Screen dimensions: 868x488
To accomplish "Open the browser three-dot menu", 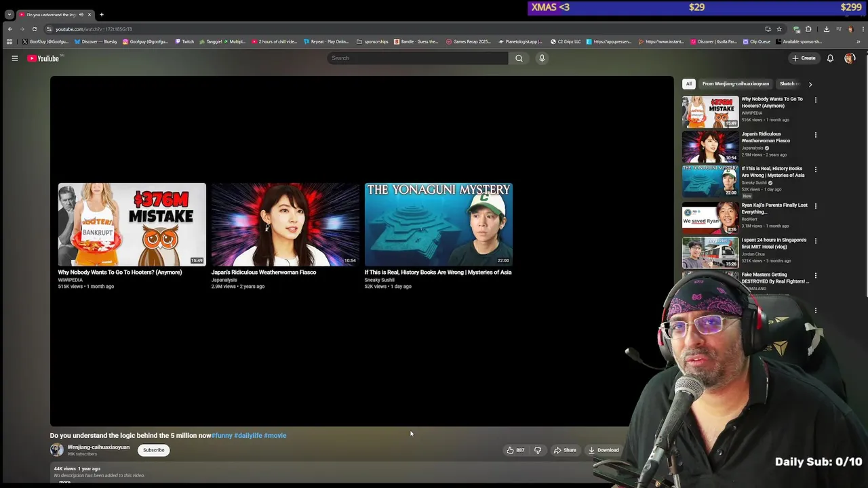I will coord(862,29).
